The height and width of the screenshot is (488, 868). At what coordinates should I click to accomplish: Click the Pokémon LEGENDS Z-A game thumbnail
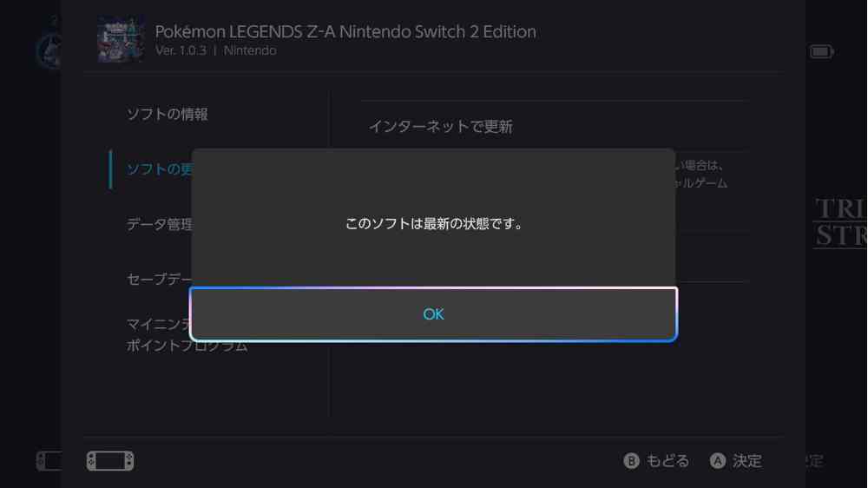(121, 39)
